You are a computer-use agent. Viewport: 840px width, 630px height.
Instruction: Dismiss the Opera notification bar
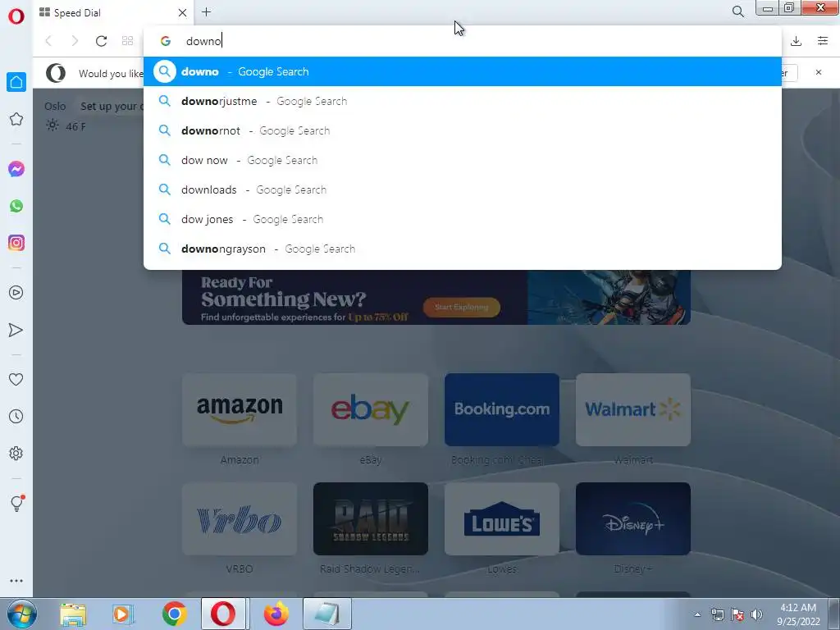818,72
